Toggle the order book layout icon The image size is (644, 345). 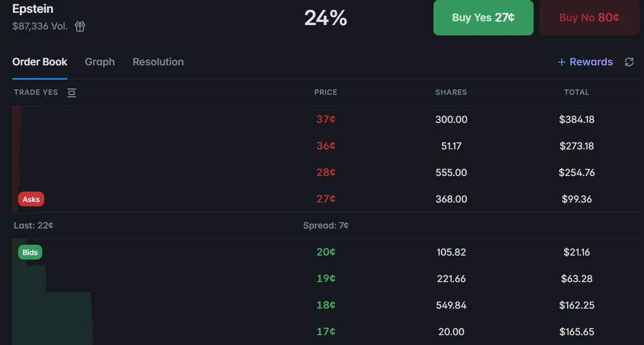[x=71, y=92]
